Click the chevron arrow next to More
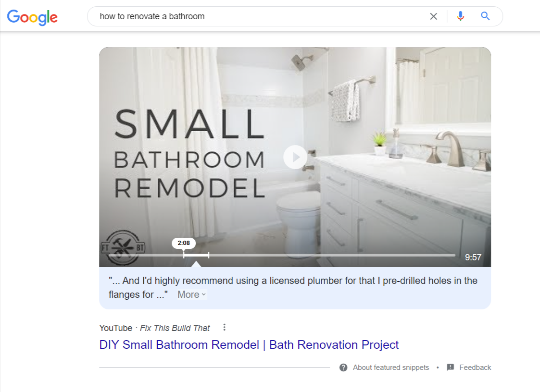This screenshot has width=540, height=392. pos(204,295)
